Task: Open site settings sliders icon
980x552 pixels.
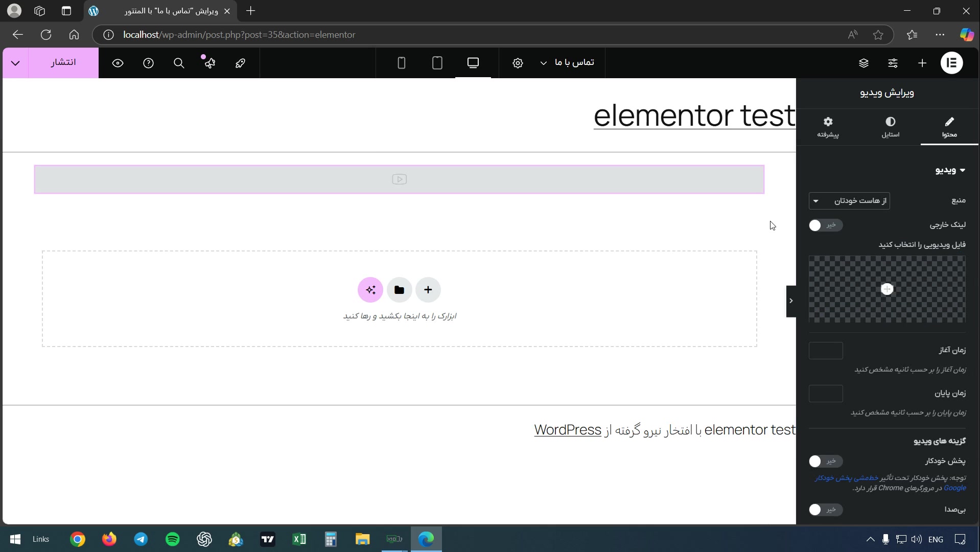Action: coord(893,63)
